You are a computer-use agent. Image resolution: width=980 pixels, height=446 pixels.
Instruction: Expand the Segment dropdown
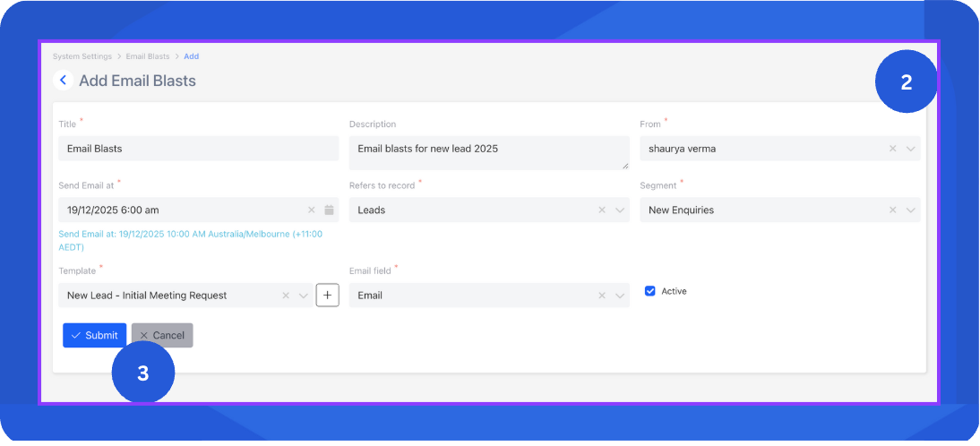[x=911, y=210]
